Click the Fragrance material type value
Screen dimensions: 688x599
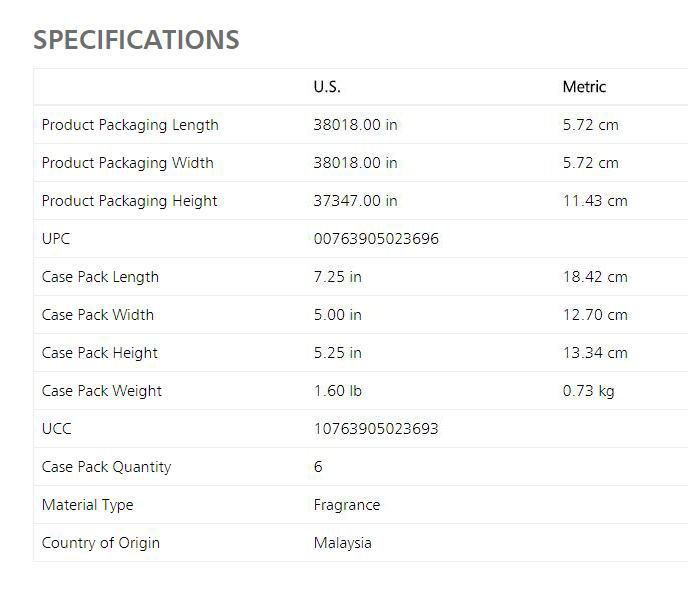pos(347,505)
